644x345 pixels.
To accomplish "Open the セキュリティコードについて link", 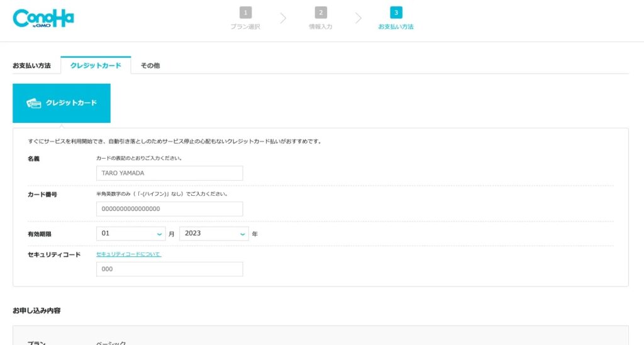I will click(x=128, y=254).
